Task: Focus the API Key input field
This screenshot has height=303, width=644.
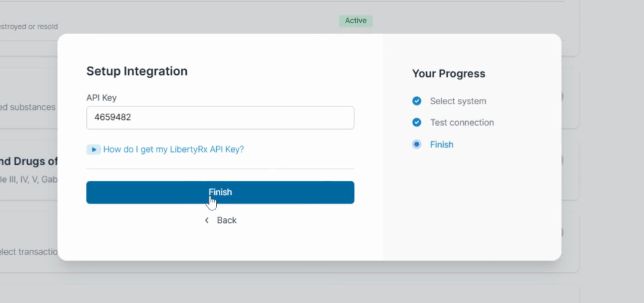Action: 220,118
